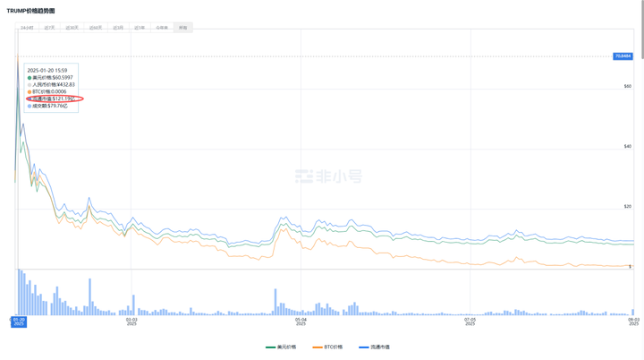This screenshot has height=360, width=644.
Task: Select the 24小时 time range tab
Action: [27, 28]
